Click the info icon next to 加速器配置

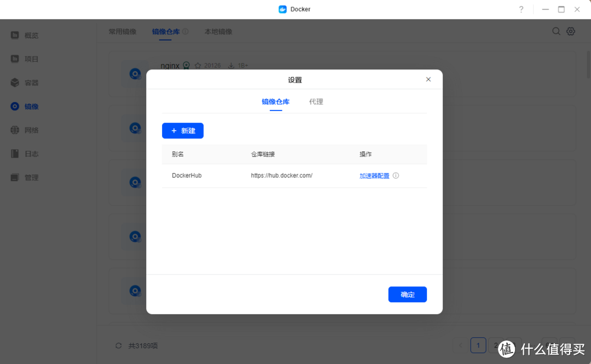396,175
